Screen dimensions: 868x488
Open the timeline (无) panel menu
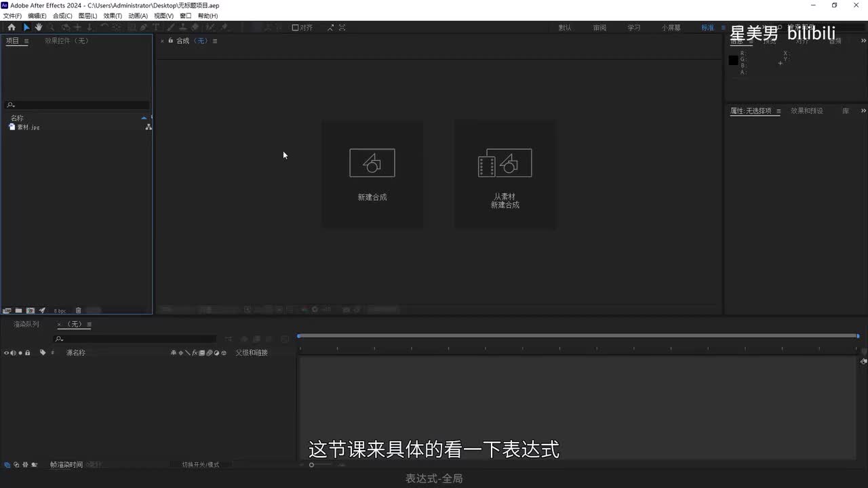(x=89, y=325)
